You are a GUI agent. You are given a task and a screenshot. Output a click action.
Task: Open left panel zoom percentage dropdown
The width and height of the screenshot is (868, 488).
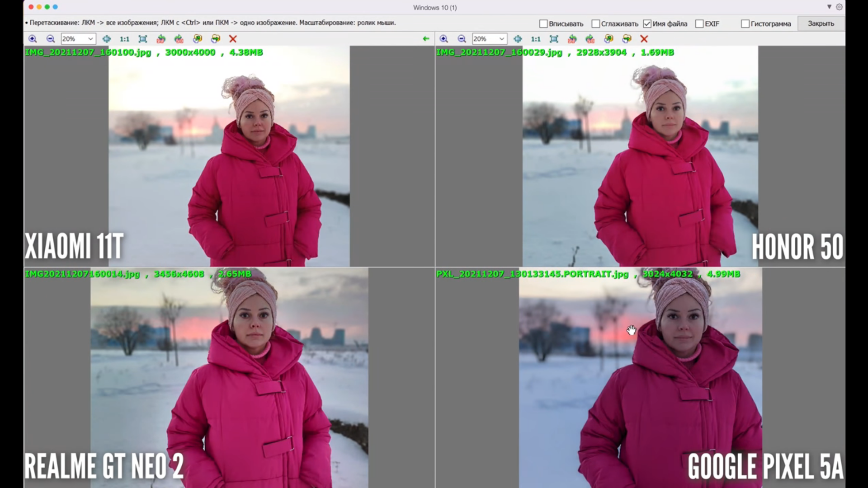[x=90, y=39]
